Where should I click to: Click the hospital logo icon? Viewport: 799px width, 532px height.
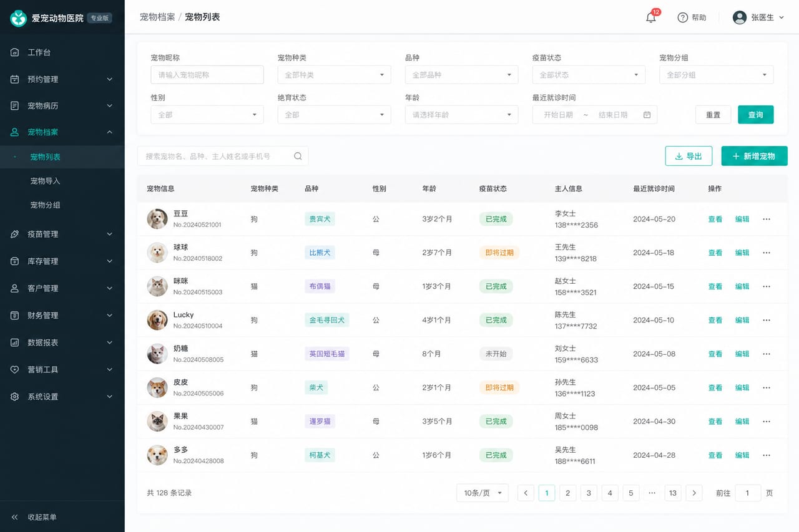coord(18,18)
